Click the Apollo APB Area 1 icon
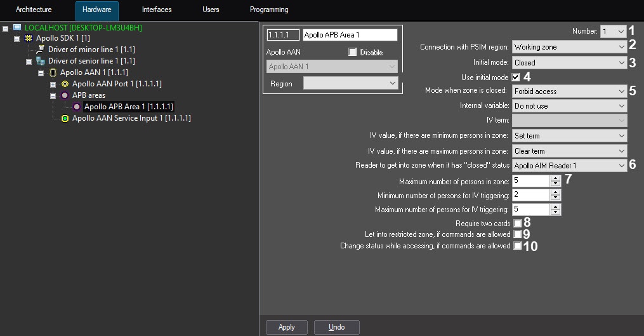This screenshot has width=644, height=336. [76, 107]
